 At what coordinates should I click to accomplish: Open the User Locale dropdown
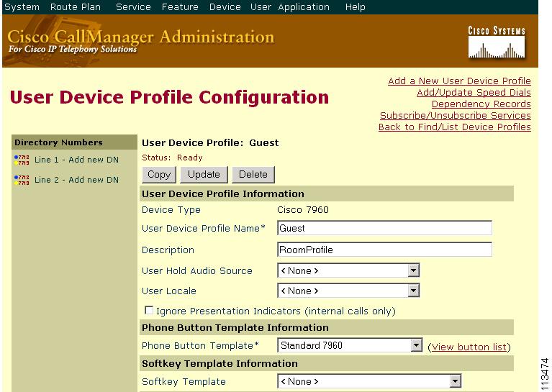pyautogui.click(x=348, y=291)
